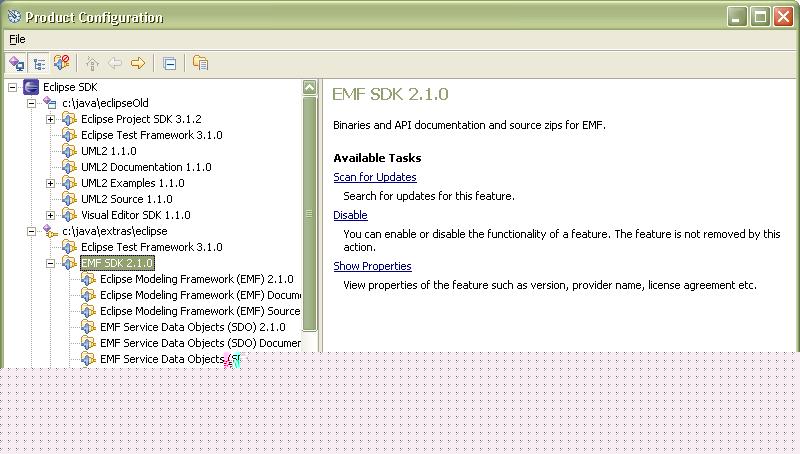Click EMF SDK 2.1.0 feature icon
The height and width of the screenshot is (454, 800).
pos(69,263)
